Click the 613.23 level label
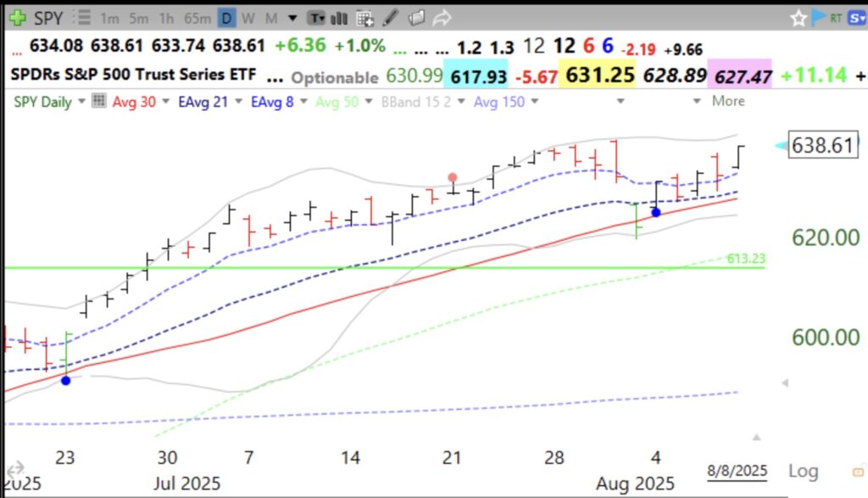Viewport: 868px width, 498px height. 746,258
